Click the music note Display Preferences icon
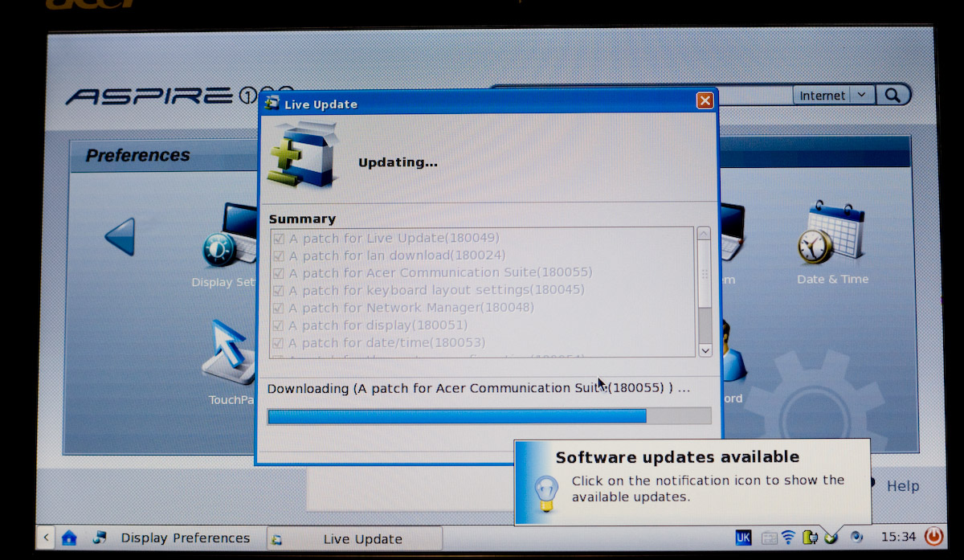964x560 pixels. (100, 537)
